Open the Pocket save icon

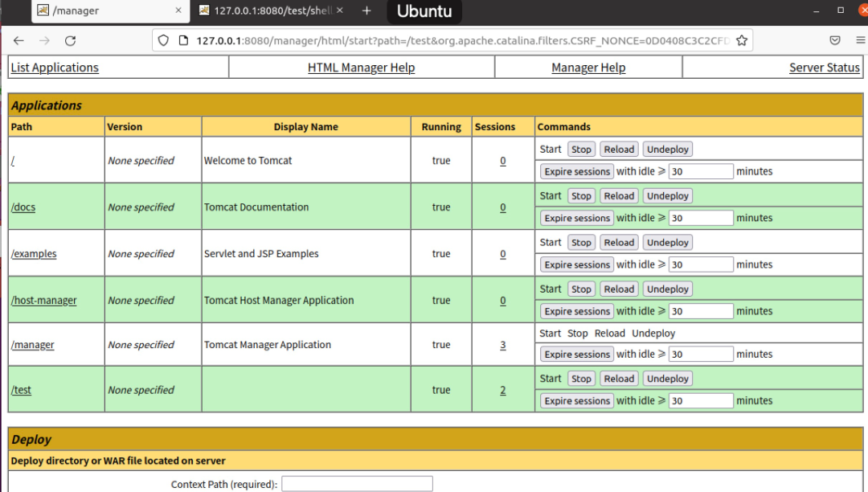tap(836, 40)
